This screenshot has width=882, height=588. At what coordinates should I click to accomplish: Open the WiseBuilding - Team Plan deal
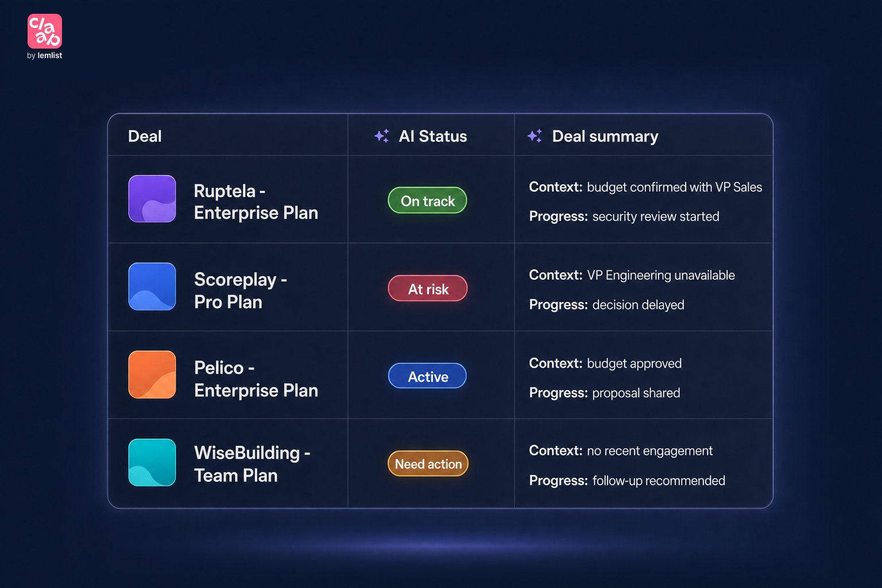[252, 464]
